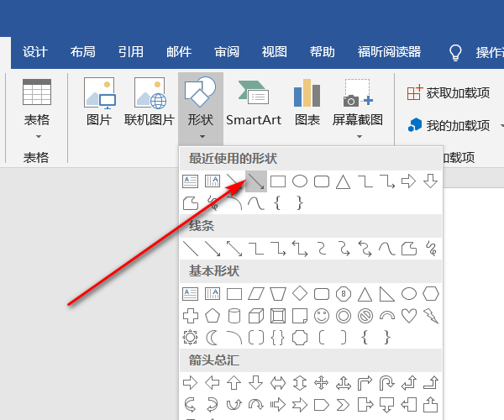The image size is (504, 420).
Task: Select down block arrow in recent shapes
Action: 430,181
